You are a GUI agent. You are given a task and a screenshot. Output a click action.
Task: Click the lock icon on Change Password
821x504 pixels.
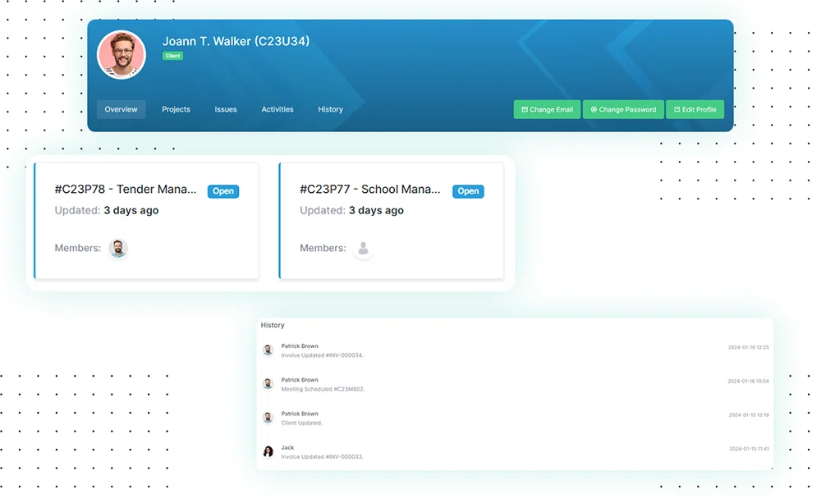[x=594, y=110]
